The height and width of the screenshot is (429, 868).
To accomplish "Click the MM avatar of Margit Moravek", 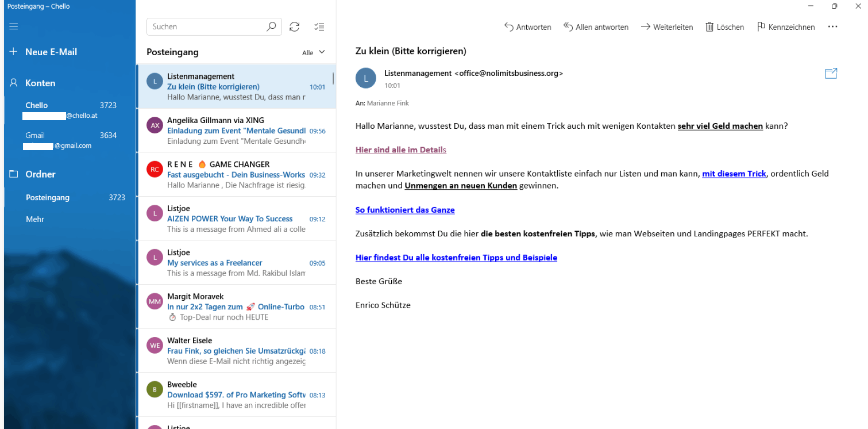I will click(155, 301).
